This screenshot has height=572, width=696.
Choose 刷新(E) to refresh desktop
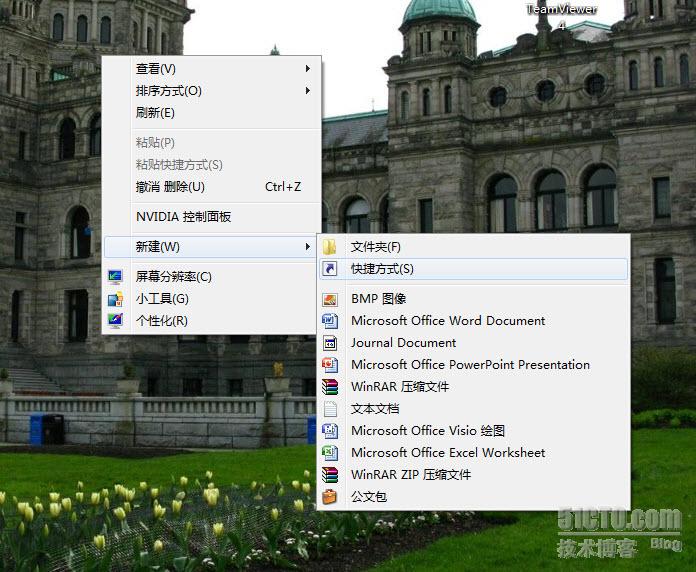[x=211, y=112]
